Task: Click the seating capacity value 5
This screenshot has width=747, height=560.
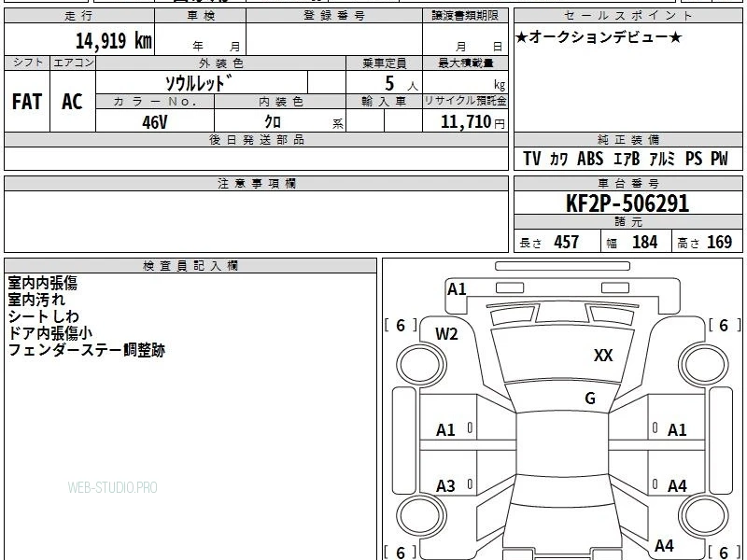Action: [389, 83]
